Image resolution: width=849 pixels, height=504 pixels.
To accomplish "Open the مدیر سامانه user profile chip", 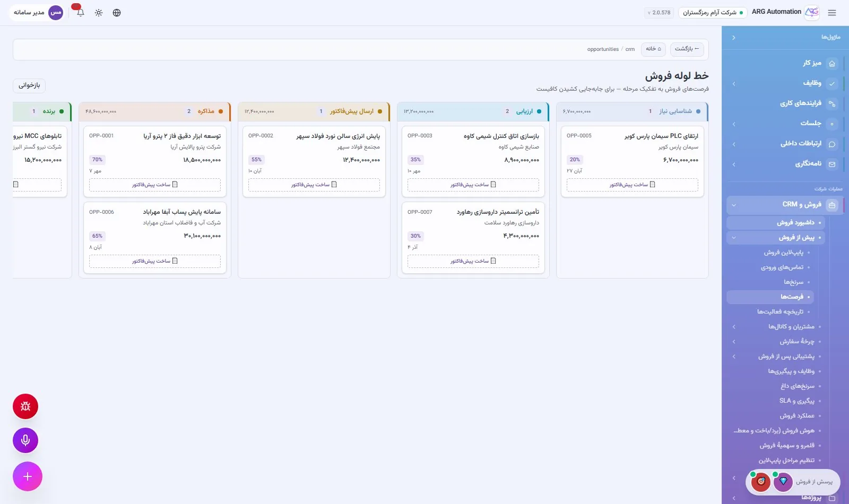I will [x=38, y=12].
